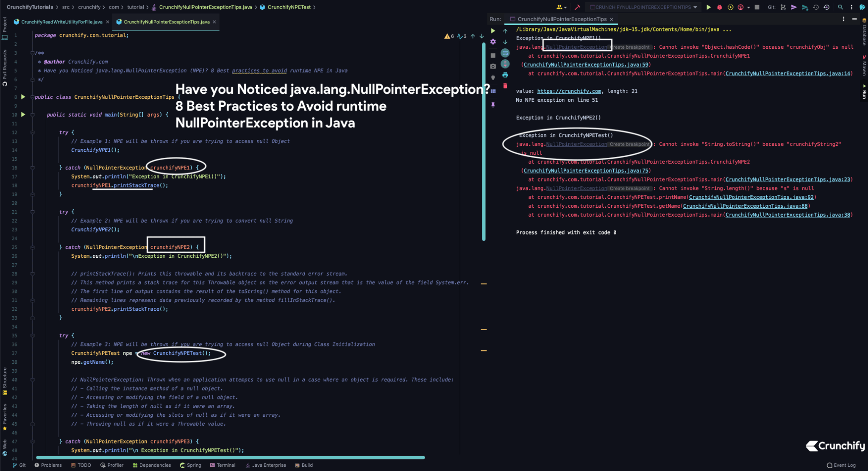The image size is (868, 471).
Task: Switch to CrunchifyReadWriteUtilityForFile.java tab
Action: [x=61, y=22]
